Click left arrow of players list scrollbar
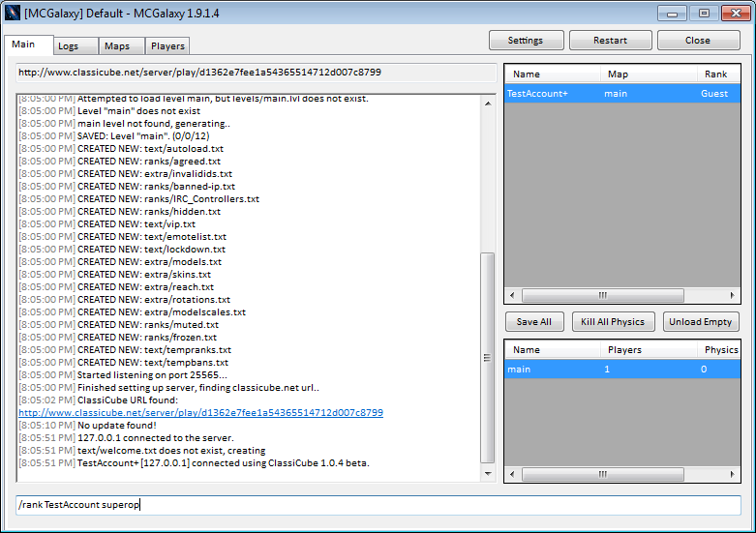Screen dimensions: 756x533 [512, 295]
